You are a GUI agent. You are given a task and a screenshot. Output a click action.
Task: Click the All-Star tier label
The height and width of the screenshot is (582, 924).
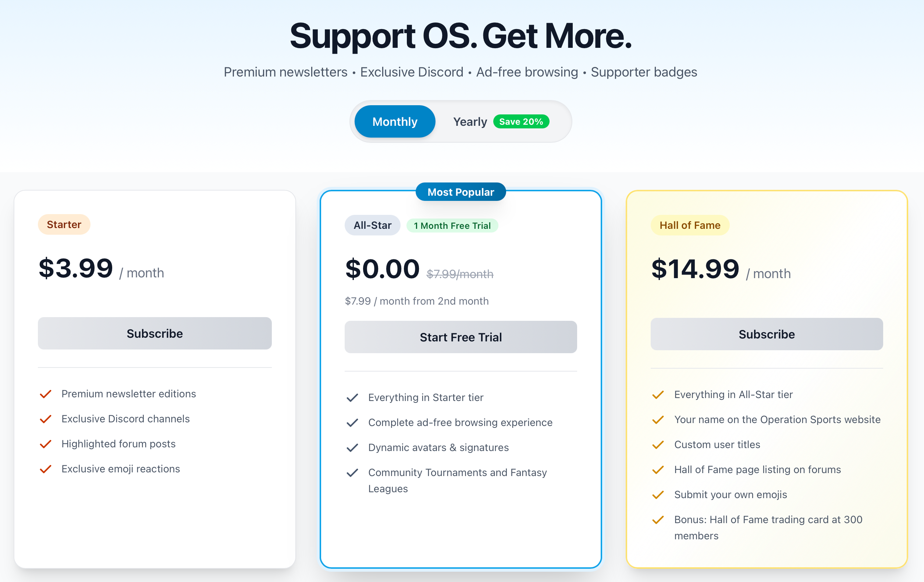coord(372,225)
